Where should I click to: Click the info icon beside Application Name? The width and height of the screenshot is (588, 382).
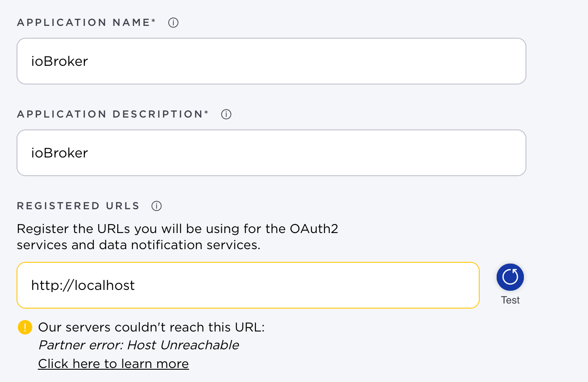click(x=173, y=22)
